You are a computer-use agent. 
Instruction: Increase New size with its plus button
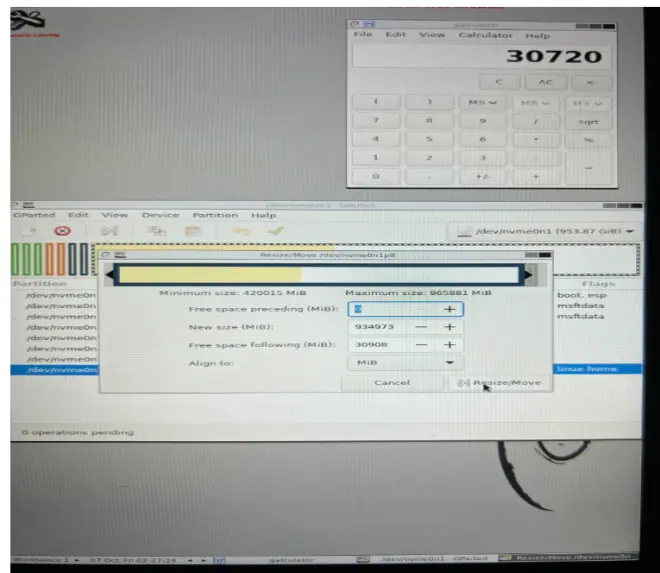pos(450,327)
